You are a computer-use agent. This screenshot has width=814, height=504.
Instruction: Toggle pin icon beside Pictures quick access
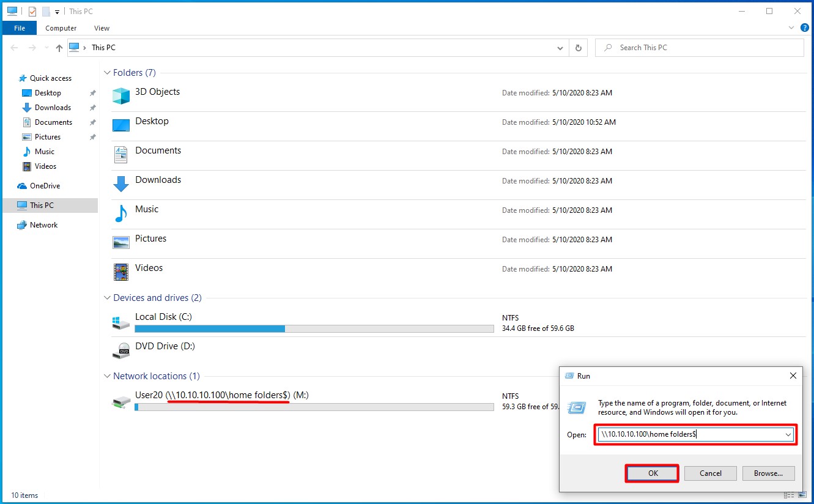[x=92, y=137]
